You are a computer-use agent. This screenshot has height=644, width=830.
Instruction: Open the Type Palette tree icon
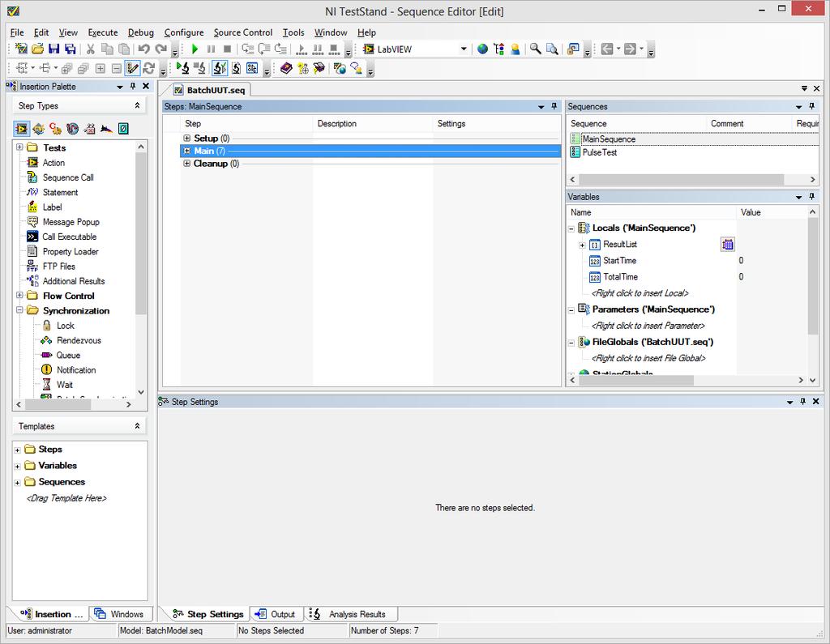click(x=498, y=49)
